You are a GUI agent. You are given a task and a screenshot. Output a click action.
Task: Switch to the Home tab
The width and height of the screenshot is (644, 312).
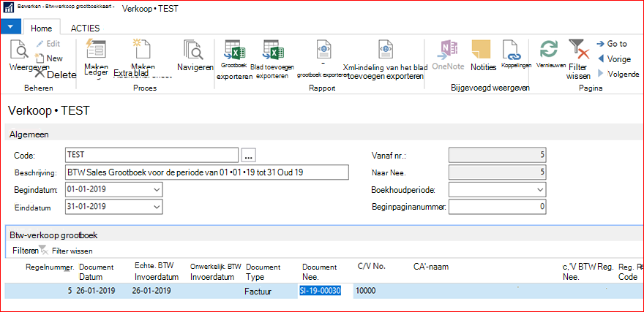[42, 28]
